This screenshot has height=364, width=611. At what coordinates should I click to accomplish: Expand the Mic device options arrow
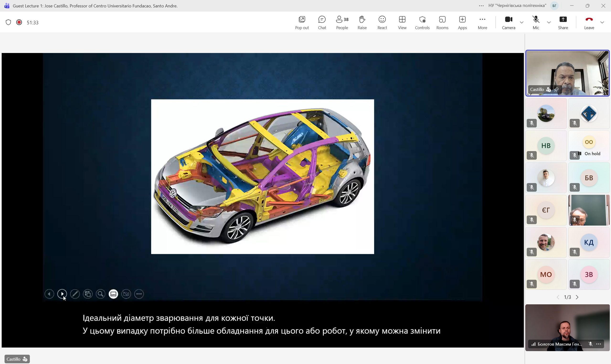point(549,23)
